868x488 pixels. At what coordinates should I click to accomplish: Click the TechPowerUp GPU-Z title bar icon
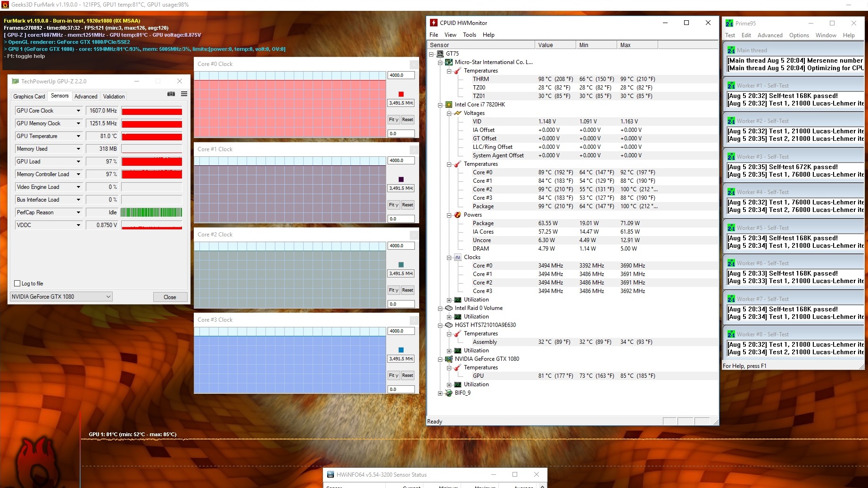(x=15, y=81)
